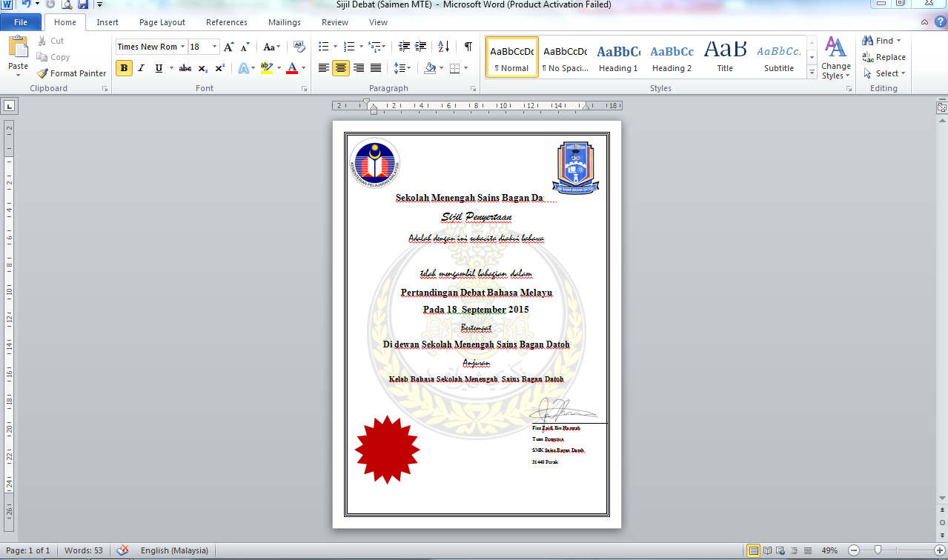Activate the Format Painter tool
This screenshot has height=560, width=948.
[x=72, y=73]
